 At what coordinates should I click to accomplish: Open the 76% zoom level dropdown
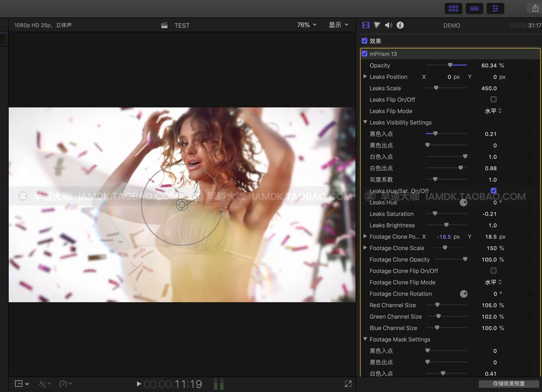click(306, 25)
